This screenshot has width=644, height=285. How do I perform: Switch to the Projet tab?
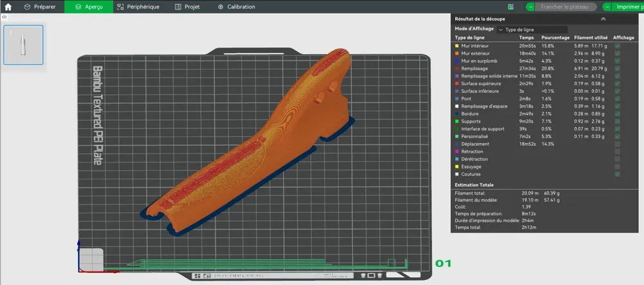click(x=187, y=7)
